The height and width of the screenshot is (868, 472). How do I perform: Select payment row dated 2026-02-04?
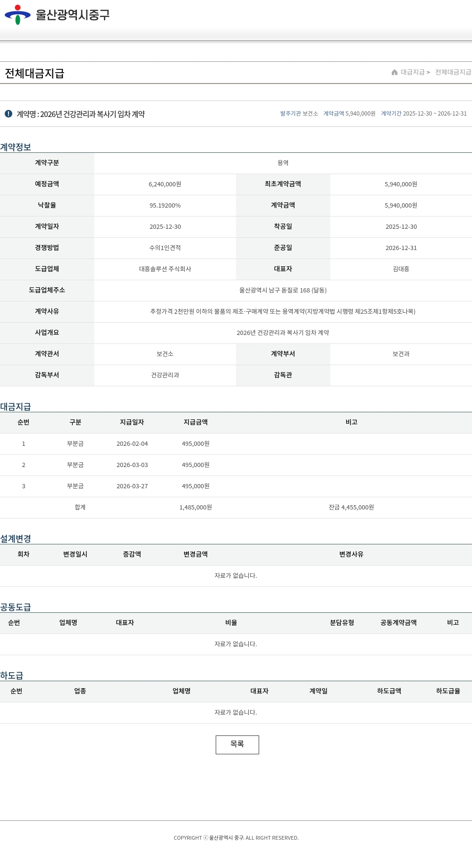pos(132,444)
